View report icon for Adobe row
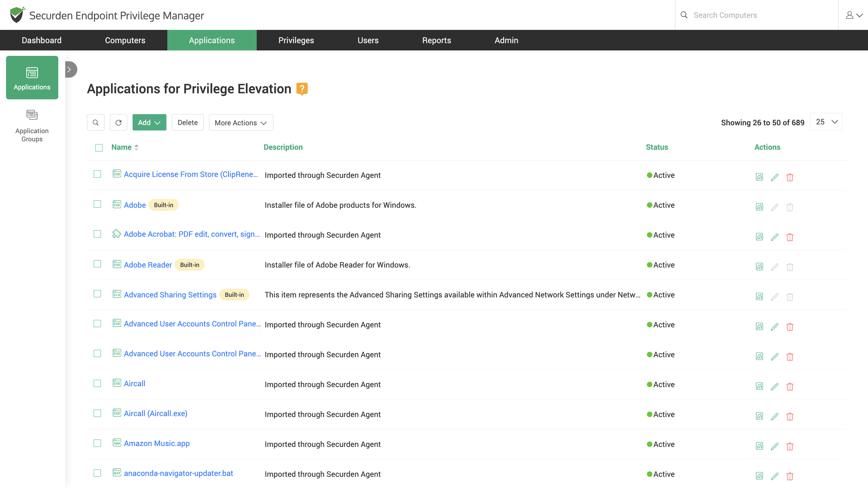The width and height of the screenshot is (868, 488). coord(759,207)
